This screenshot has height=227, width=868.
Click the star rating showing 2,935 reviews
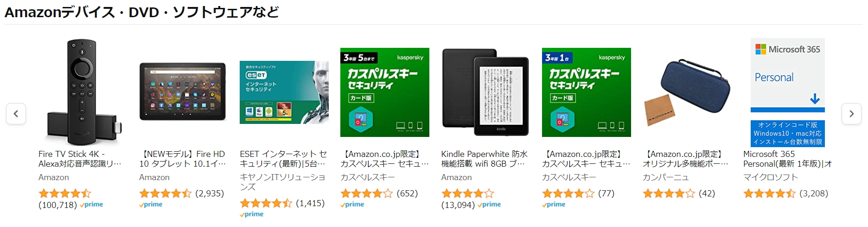pos(165,194)
